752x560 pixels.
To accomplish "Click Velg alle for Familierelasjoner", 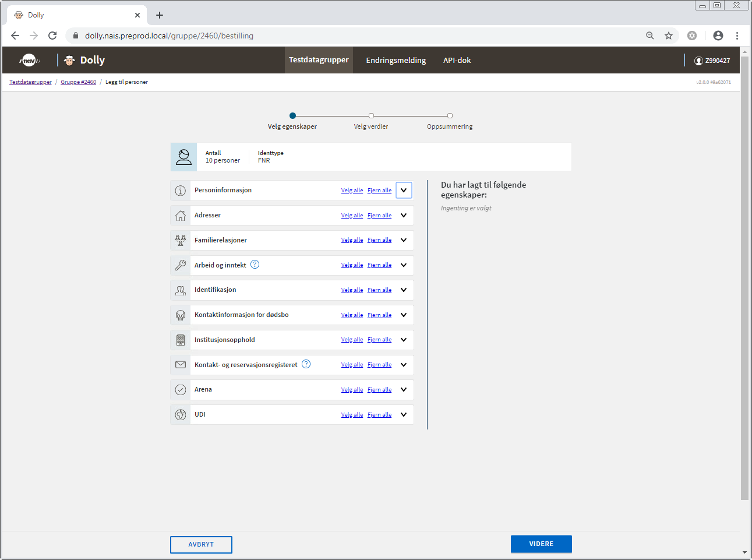I will pos(352,240).
